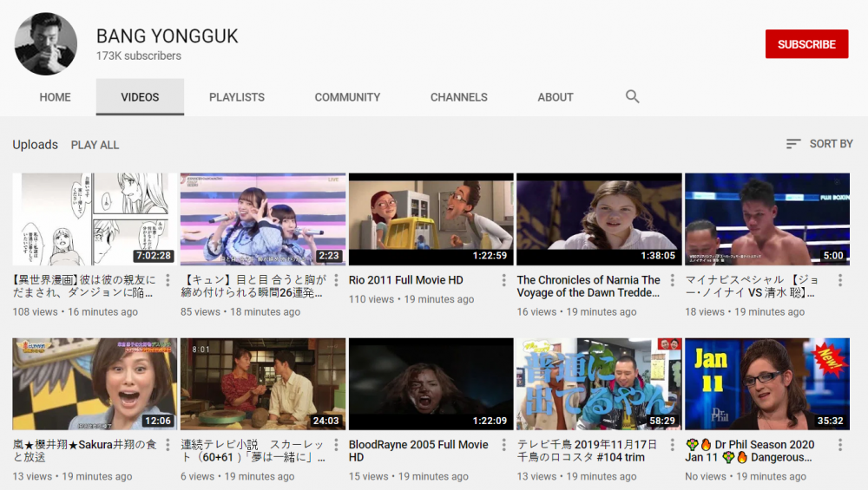
Task: Click the PLAY ALL link
Action: 95,145
